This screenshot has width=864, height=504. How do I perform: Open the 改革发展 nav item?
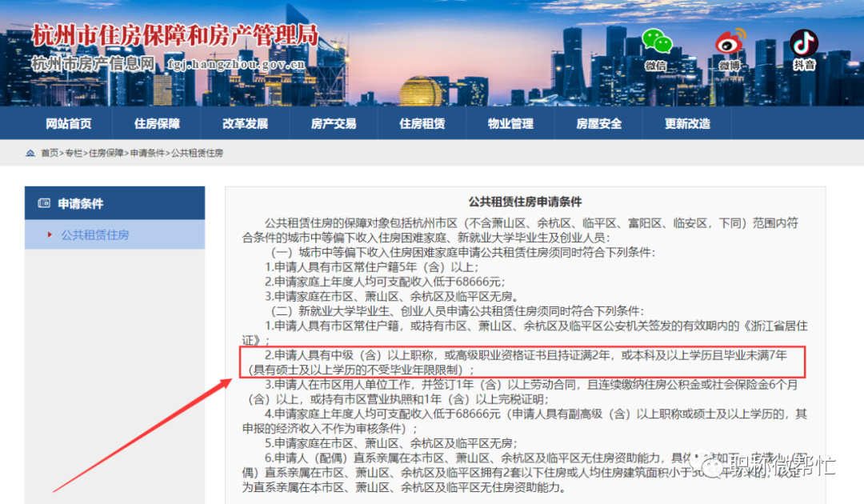coord(246,123)
